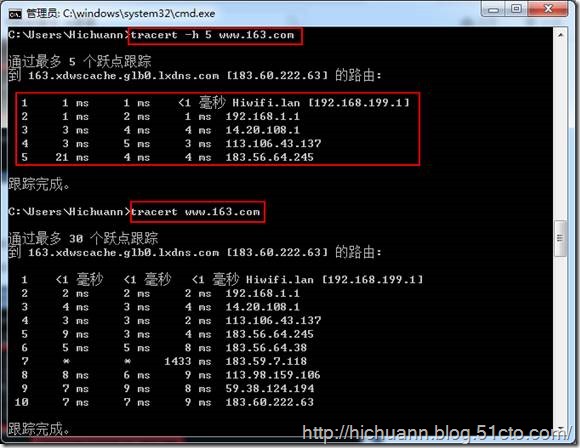Click the hop 7 IP address 183.59.7.118

[x=266, y=361]
